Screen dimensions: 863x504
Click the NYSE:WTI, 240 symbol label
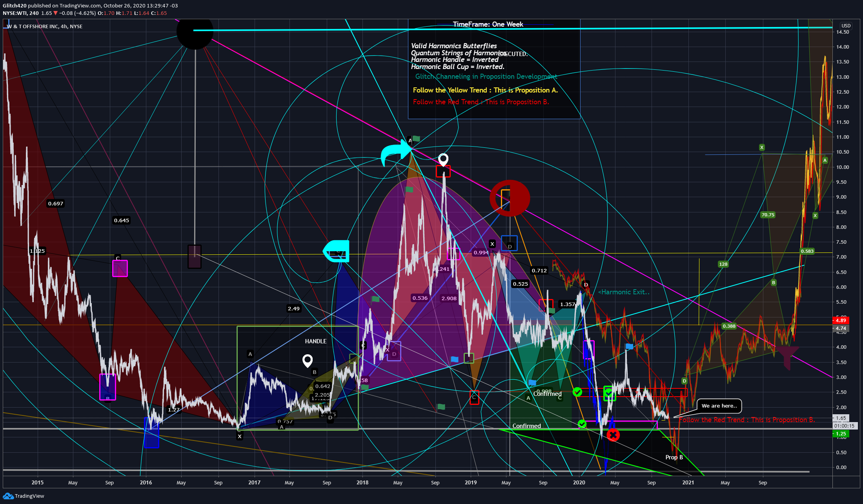point(21,13)
